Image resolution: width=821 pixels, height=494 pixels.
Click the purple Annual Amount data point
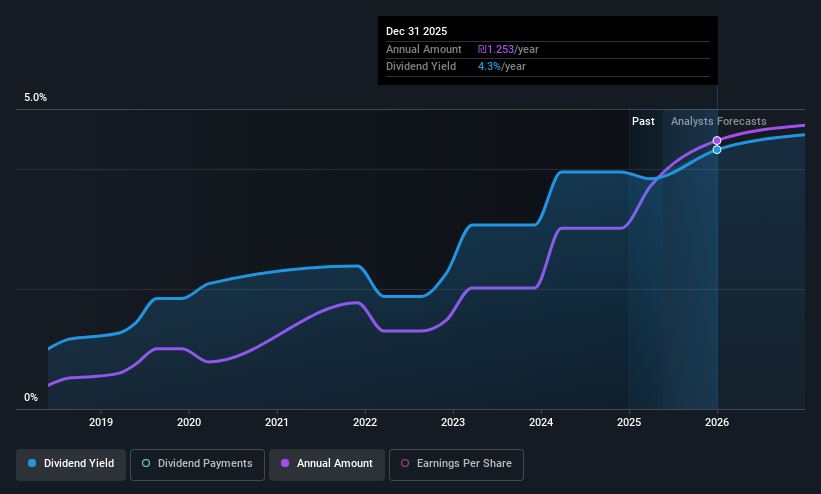[x=717, y=140]
